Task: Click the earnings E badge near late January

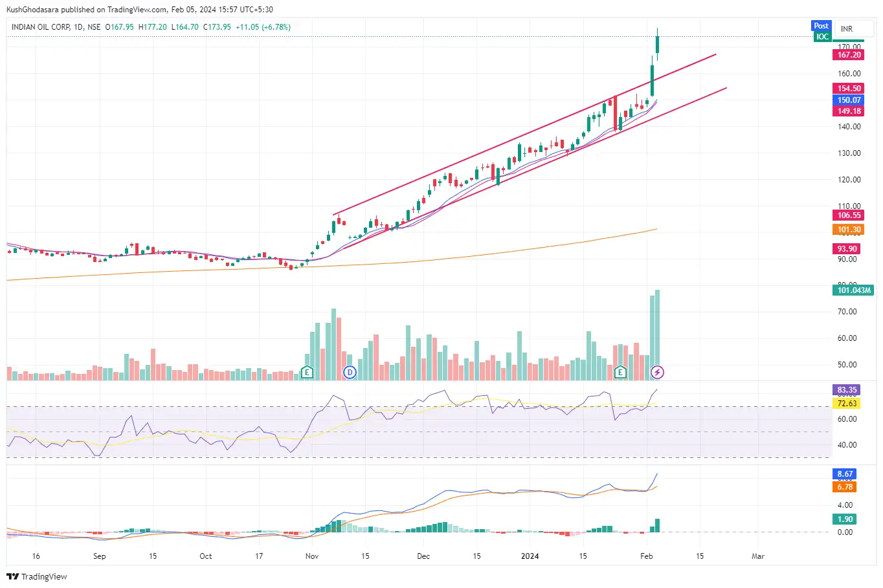Action: (620, 372)
